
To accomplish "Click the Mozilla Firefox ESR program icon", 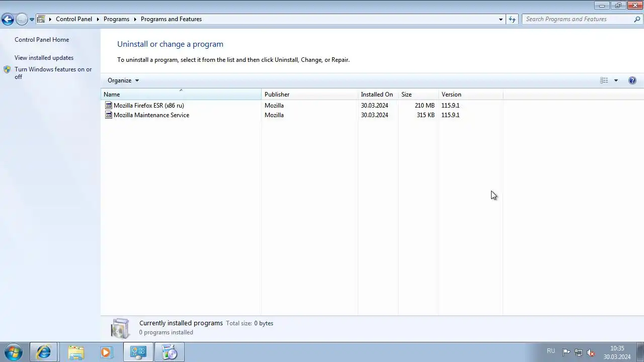I will click(x=108, y=106).
